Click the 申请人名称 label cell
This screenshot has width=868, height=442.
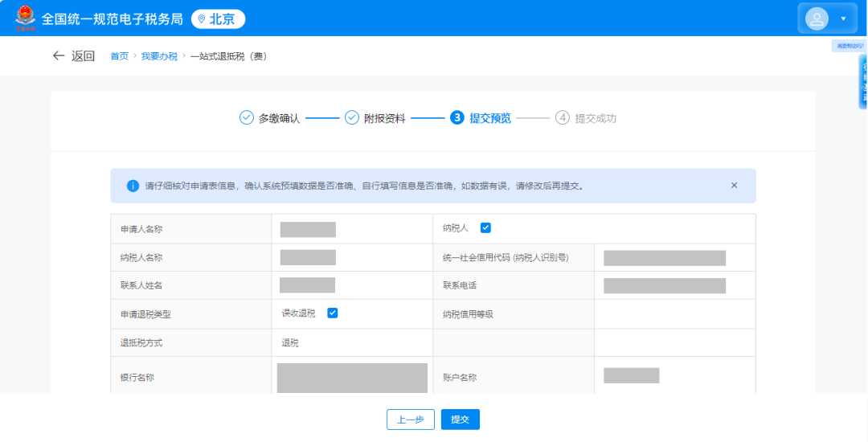click(191, 229)
